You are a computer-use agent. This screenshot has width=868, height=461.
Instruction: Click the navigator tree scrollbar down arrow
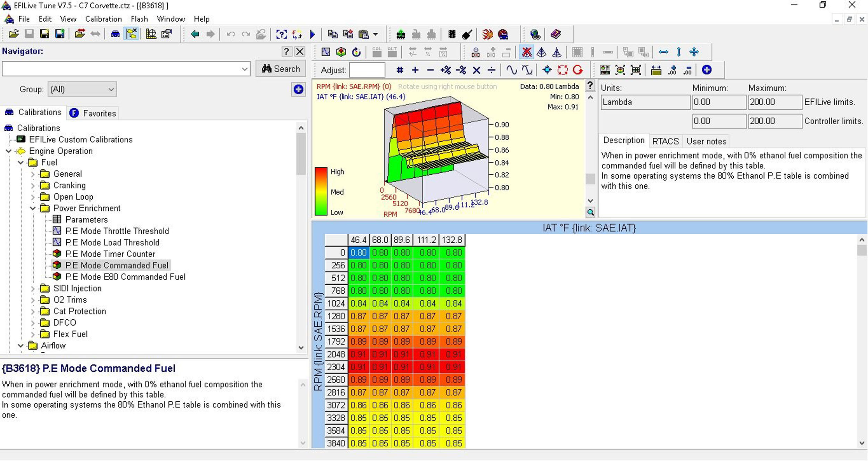point(301,347)
